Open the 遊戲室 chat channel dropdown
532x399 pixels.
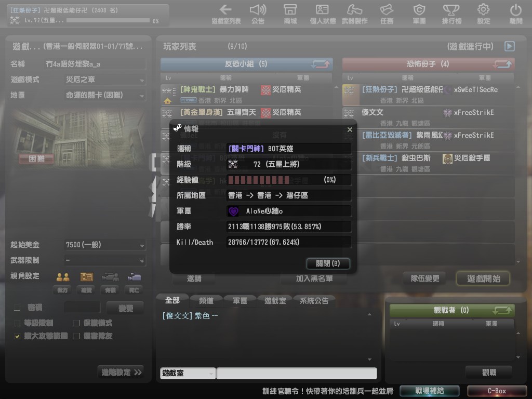click(188, 373)
